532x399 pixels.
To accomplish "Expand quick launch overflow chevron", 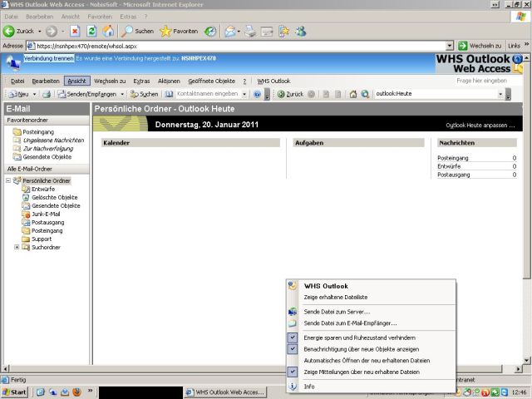I will (x=91, y=391).
